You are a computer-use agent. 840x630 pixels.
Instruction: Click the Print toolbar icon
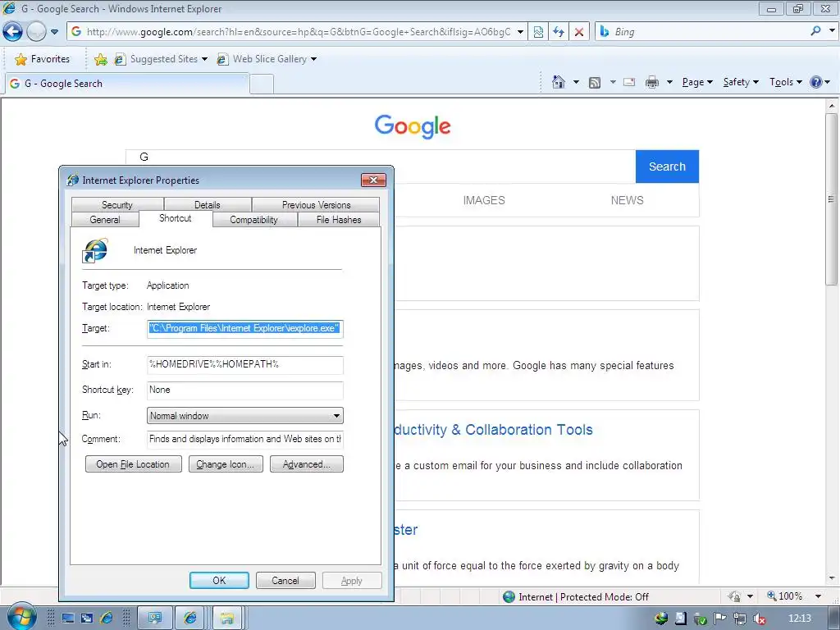652,82
